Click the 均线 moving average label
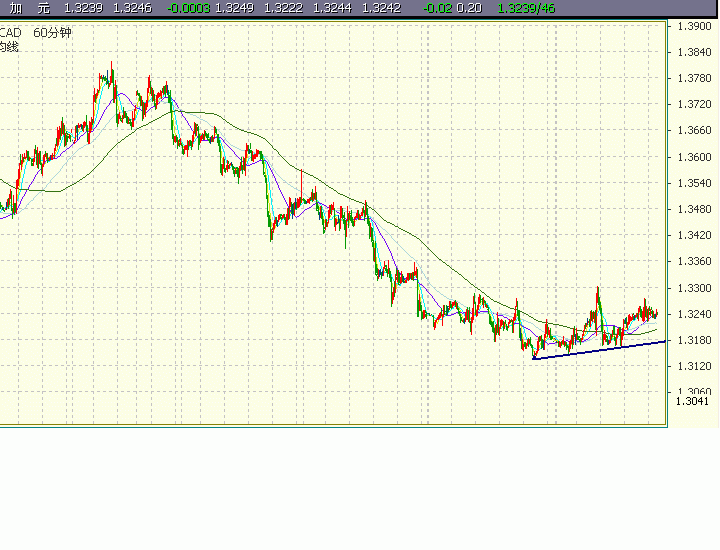The width and height of the screenshot is (720, 550). [x=9, y=47]
